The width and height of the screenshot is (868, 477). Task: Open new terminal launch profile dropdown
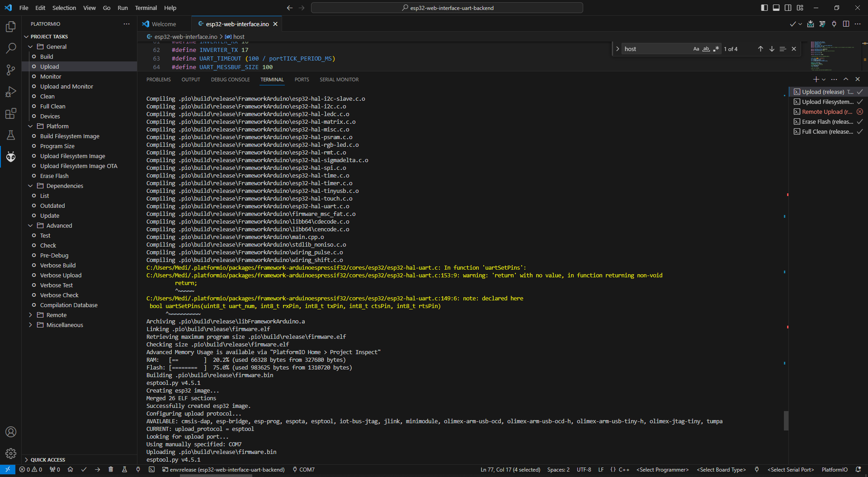(824, 79)
